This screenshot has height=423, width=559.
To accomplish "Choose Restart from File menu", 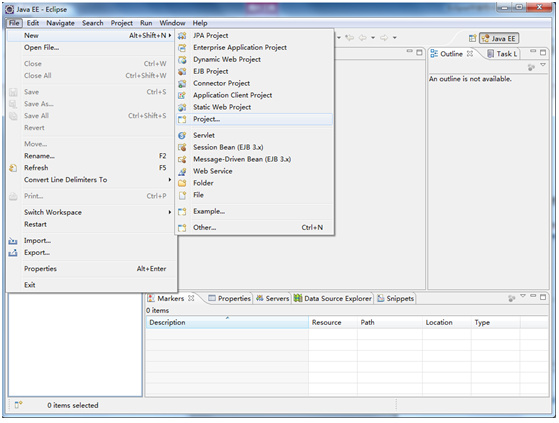I will click(x=92, y=225).
